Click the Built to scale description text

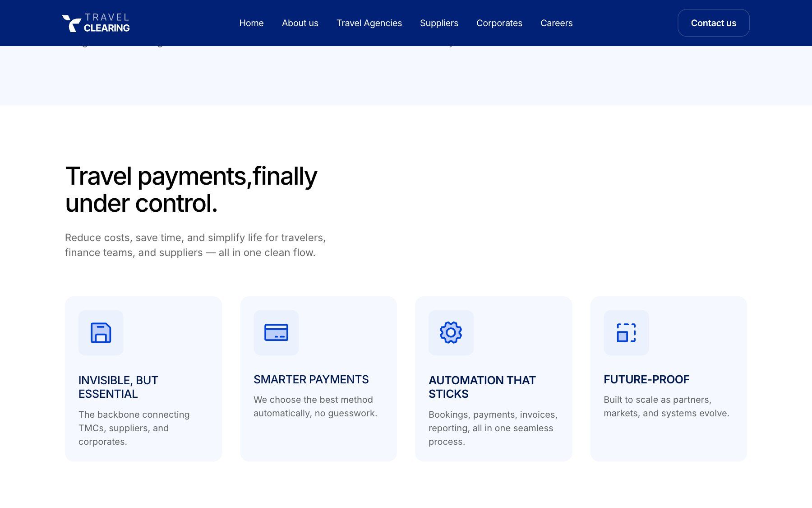pos(666,406)
